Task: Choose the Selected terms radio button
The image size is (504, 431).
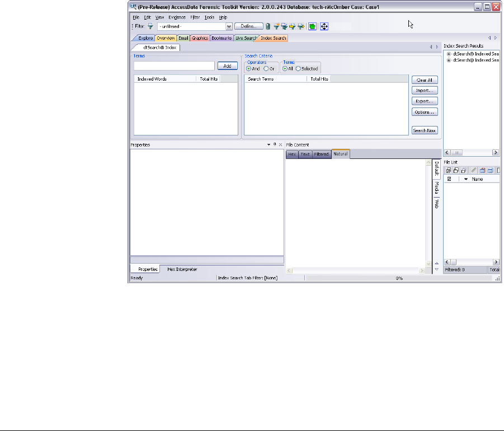Action: click(x=298, y=68)
